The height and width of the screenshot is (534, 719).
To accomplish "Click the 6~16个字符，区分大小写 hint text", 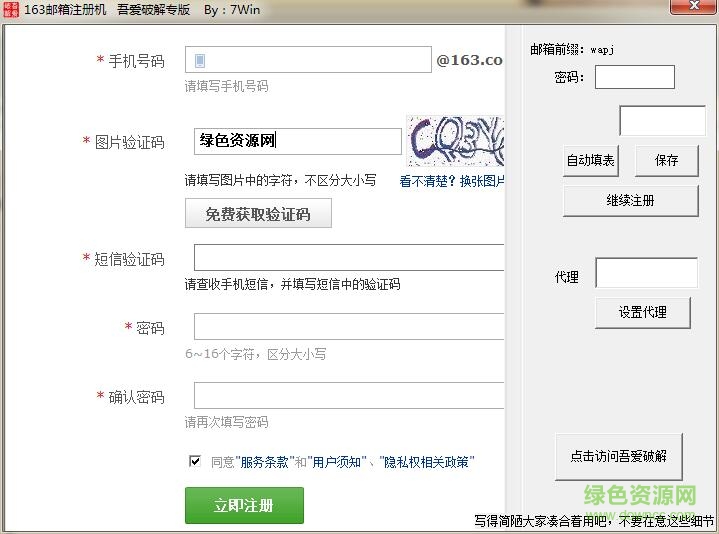I will click(255, 354).
